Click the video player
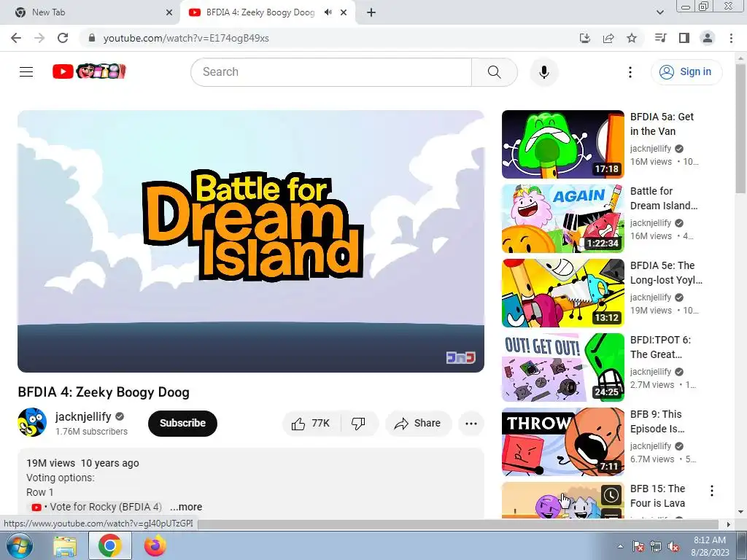The width and height of the screenshot is (747, 560). tap(251, 241)
